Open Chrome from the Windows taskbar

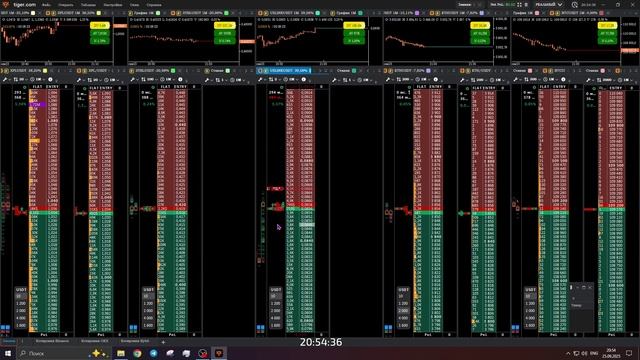[x=137, y=353]
